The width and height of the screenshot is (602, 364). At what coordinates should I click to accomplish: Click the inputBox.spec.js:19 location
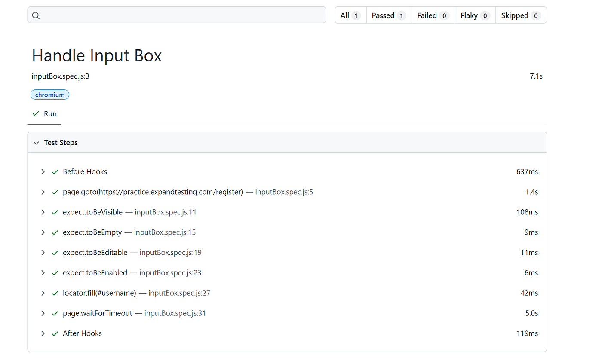[x=171, y=253]
